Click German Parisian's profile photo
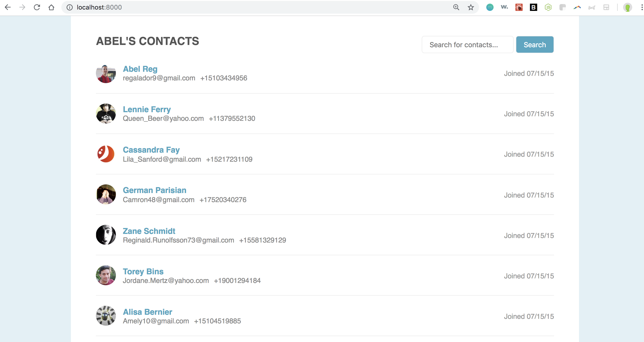The height and width of the screenshot is (342, 644). [106, 194]
